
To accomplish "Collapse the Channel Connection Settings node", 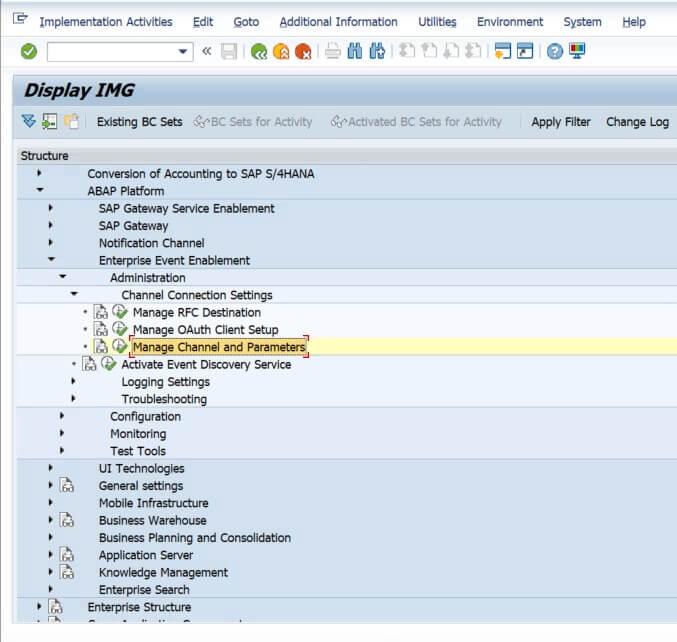I will (74, 294).
